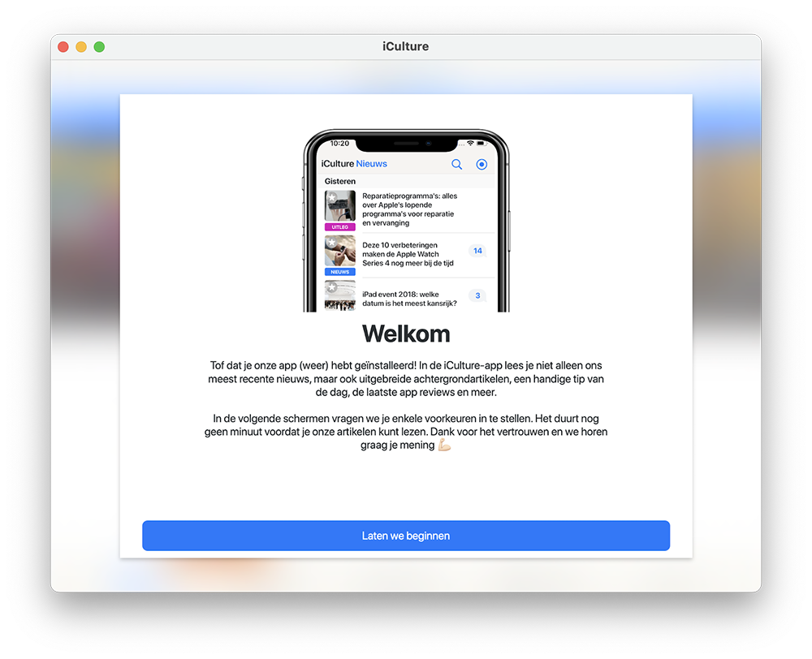This screenshot has width=812, height=659.
Task: Click the star on the Reparatieprogramma's thumbnail
Action: [x=332, y=197]
